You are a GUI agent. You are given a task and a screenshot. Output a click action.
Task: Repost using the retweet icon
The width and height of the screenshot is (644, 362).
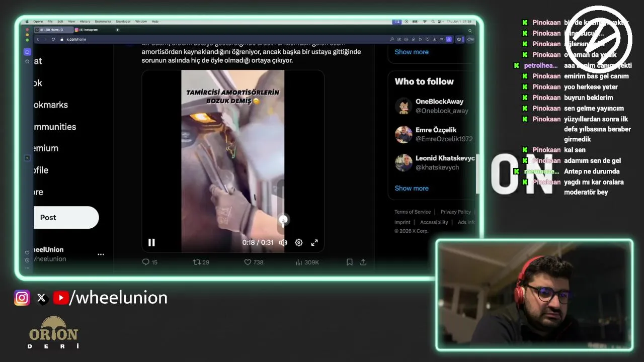[197, 262]
